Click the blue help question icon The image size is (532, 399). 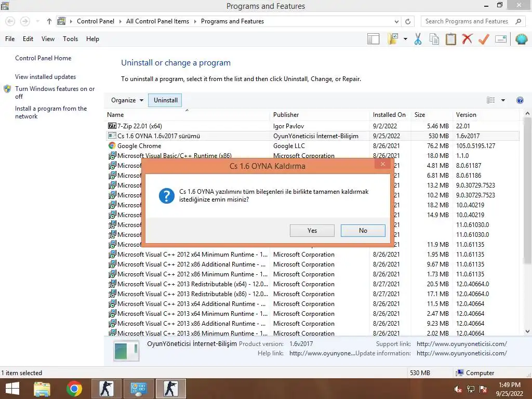pos(520,100)
